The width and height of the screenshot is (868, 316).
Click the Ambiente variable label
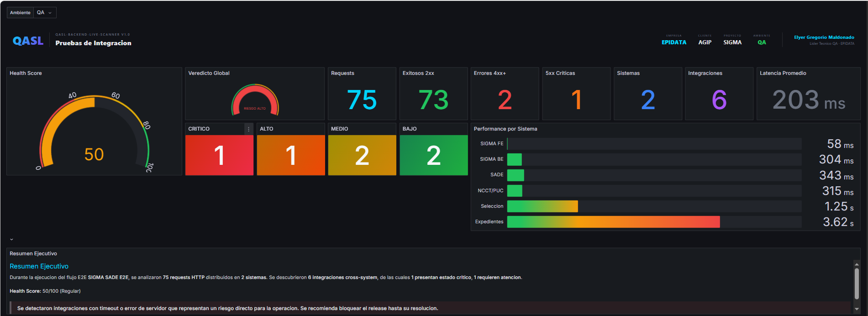(21, 13)
